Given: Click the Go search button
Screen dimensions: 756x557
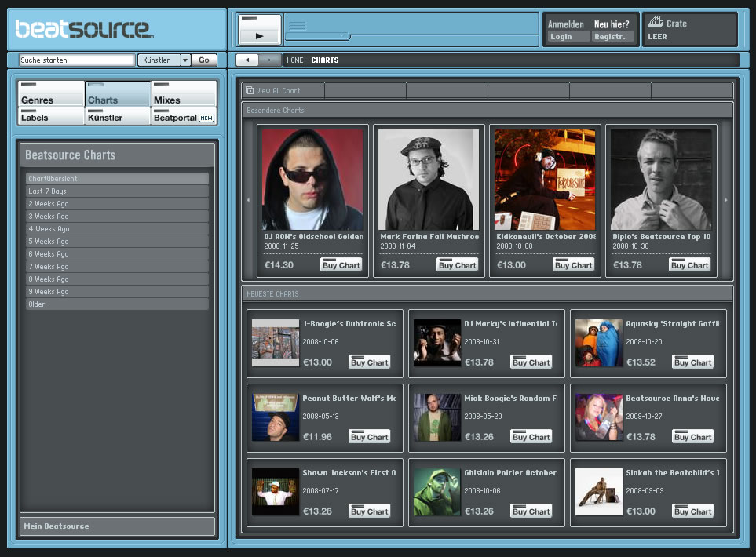Looking at the screenshot, I should tap(204, 60).
